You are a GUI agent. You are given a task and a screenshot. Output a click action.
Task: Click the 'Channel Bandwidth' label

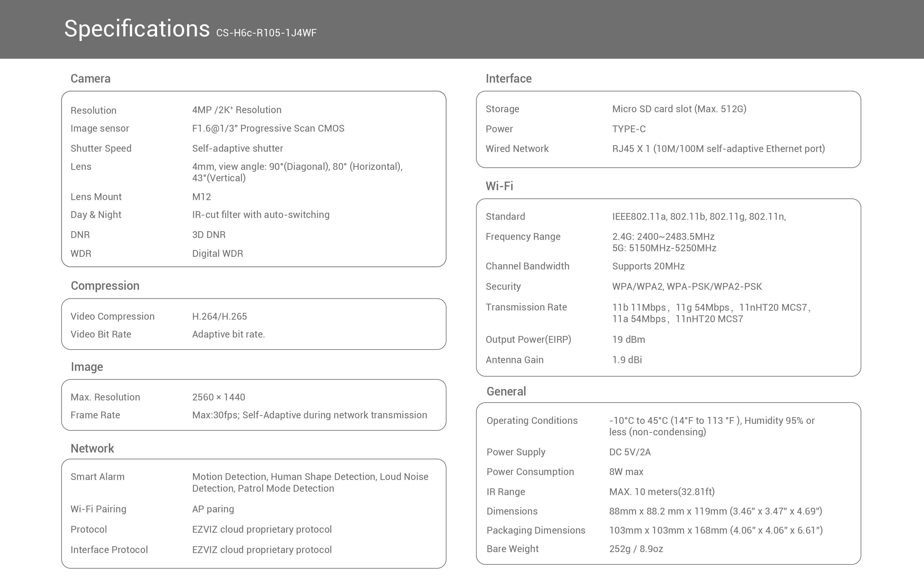pos(527,266)
